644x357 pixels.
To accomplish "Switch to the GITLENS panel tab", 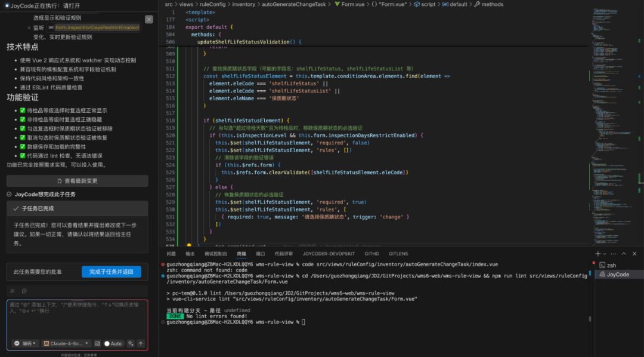I will click(x=398, y=254).
